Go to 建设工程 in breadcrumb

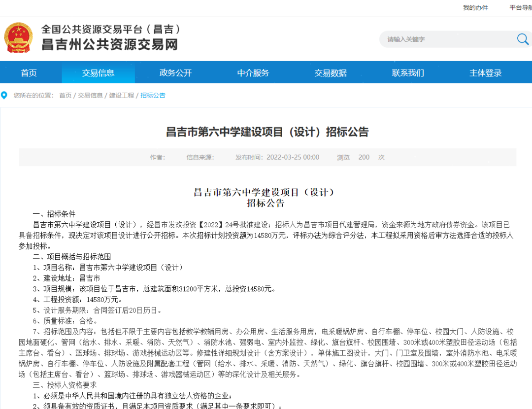pos(122,96)
